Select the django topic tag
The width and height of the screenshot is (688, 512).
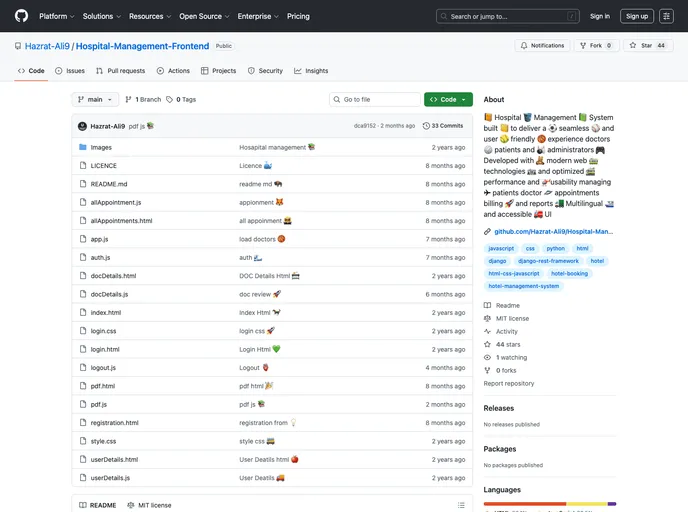tap(497, 260)
